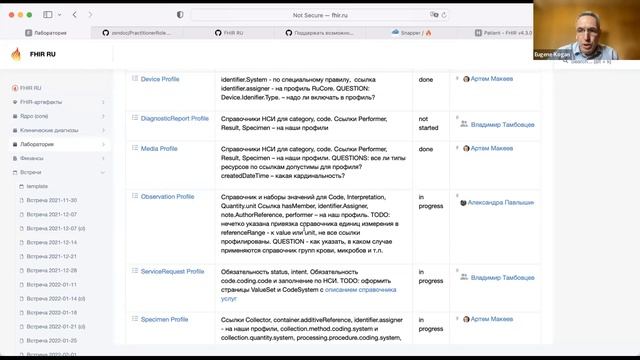
Task: Click page icon beside DiagnosticReport Profile
Action: click(135, 118)
